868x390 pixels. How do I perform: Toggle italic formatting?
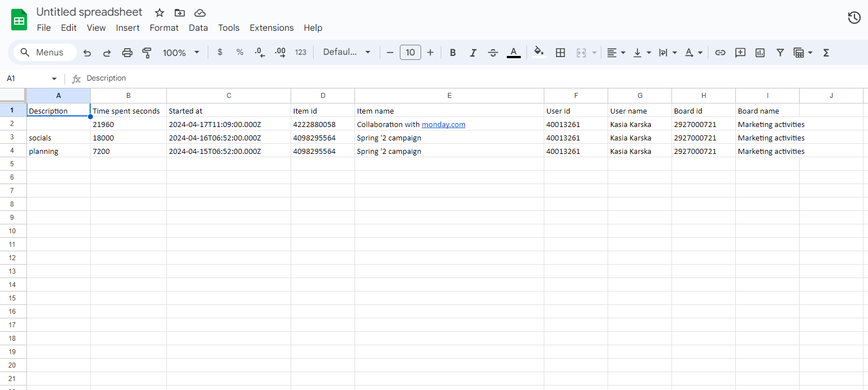(x=473, y=52)
